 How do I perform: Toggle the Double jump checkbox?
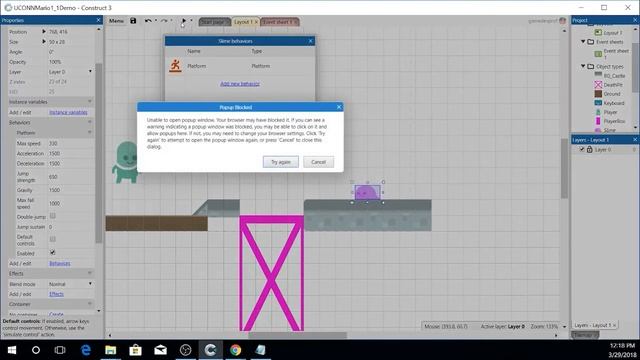coord(53,216)
